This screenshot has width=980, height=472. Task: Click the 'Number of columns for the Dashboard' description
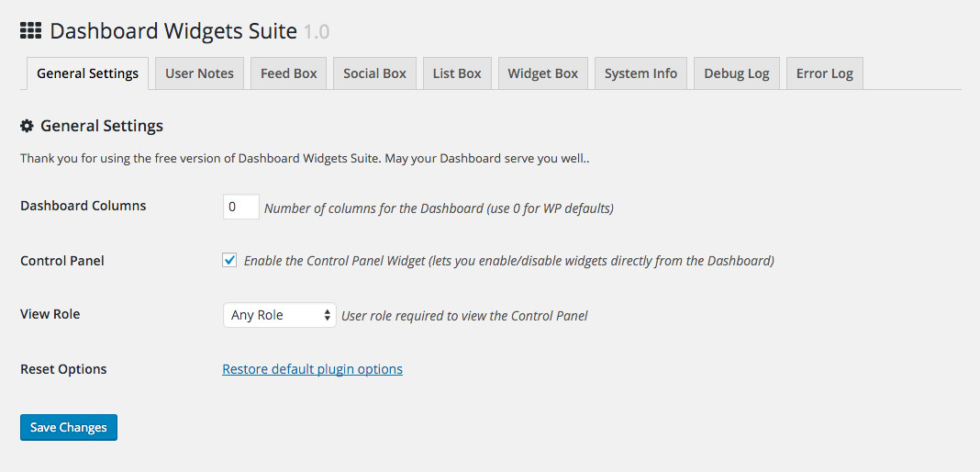(439, 208)
